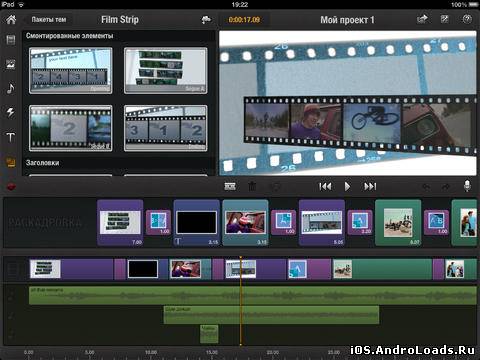
Task: Click the orange timeline playhead
Action: [241, 301]
